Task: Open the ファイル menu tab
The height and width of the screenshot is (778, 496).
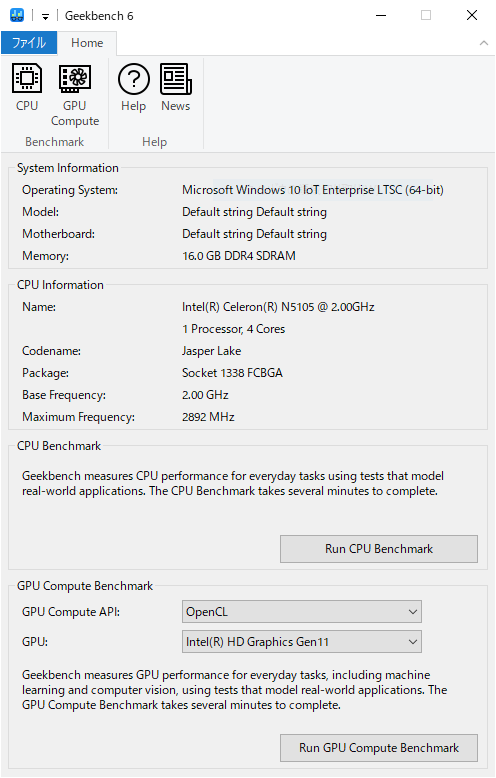Action: (29, 43)
